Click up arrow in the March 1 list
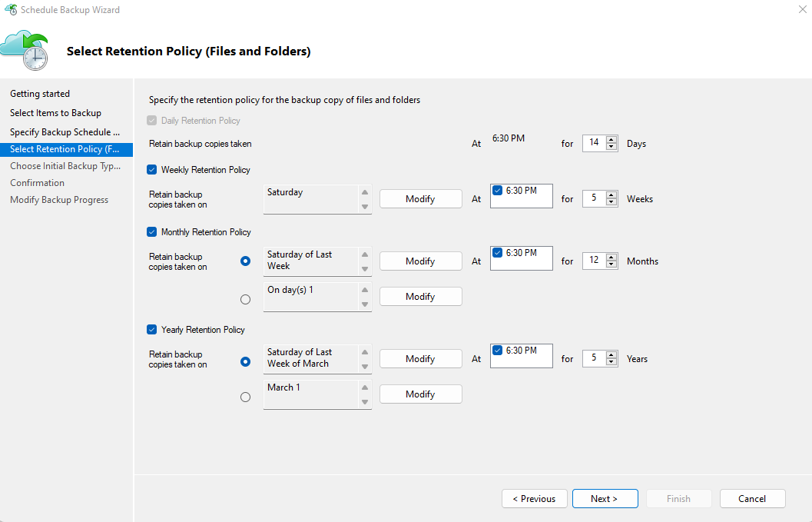The image size is (812, 522). coord(365,387)
